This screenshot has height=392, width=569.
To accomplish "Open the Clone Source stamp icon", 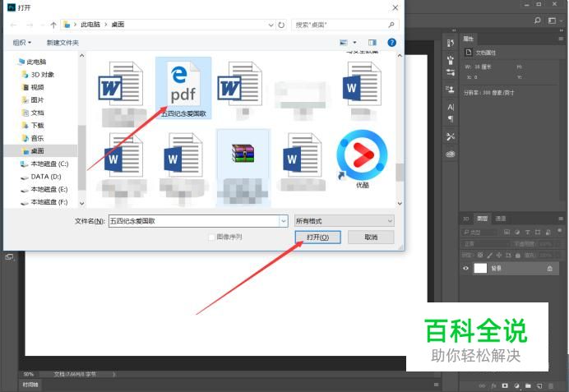I will coord(451,89).
